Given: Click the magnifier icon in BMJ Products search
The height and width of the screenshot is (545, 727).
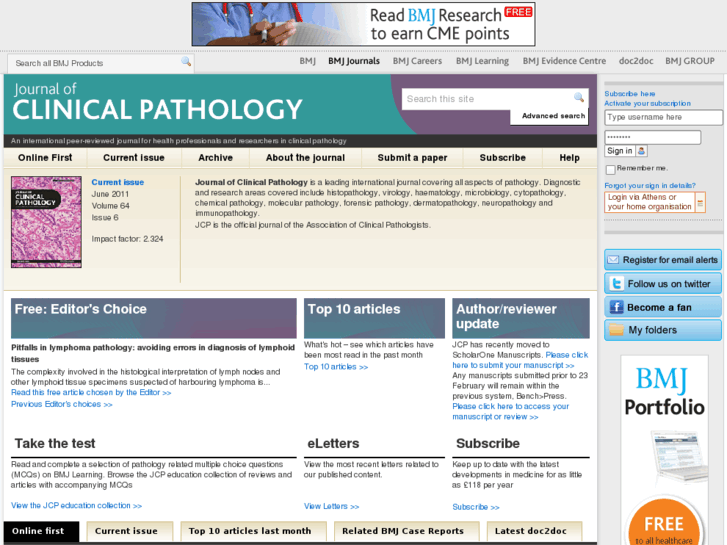Looking at the screenshot, I should (x=186, y=61).
